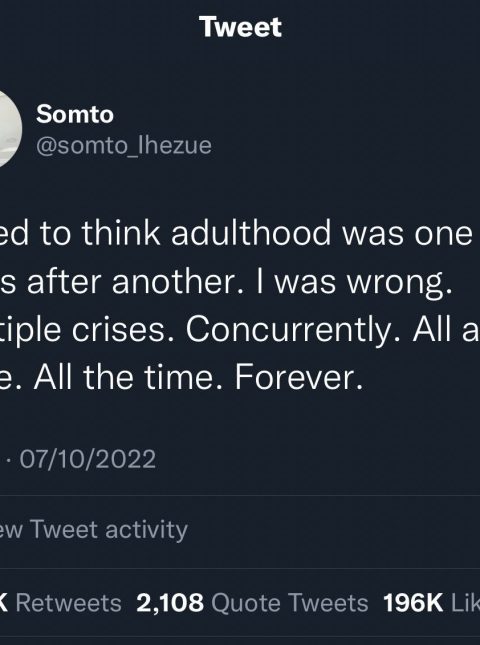The width and height of the screenshot is (480, 645).
Task: Click the 196K likes count
Action: [x=413, y=603]
